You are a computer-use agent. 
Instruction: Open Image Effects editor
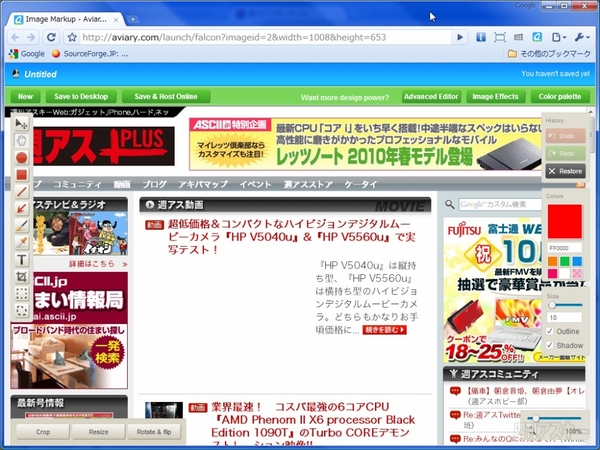(496, 97)
